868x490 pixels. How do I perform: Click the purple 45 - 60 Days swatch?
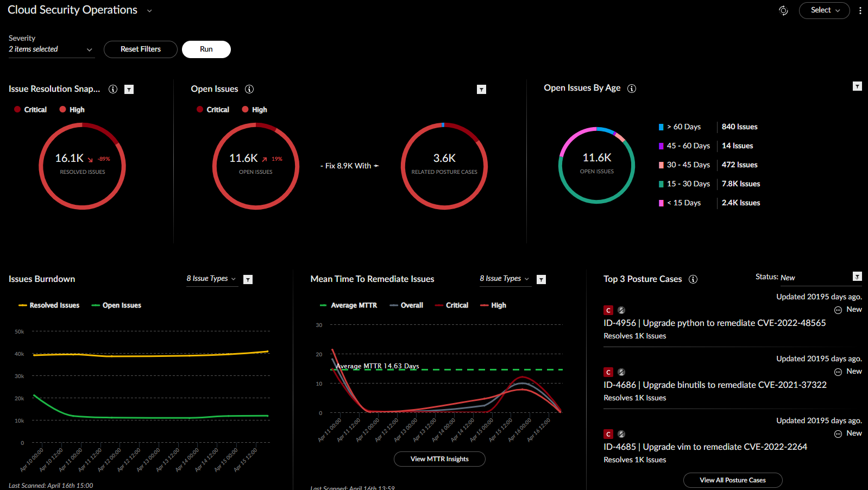661,146
